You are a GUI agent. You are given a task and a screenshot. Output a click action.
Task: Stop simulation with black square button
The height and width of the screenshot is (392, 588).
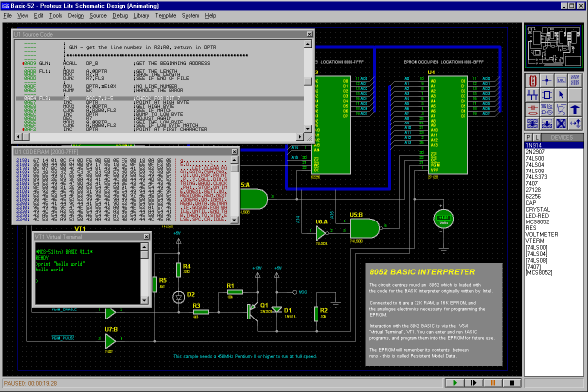tap(512, 383)
